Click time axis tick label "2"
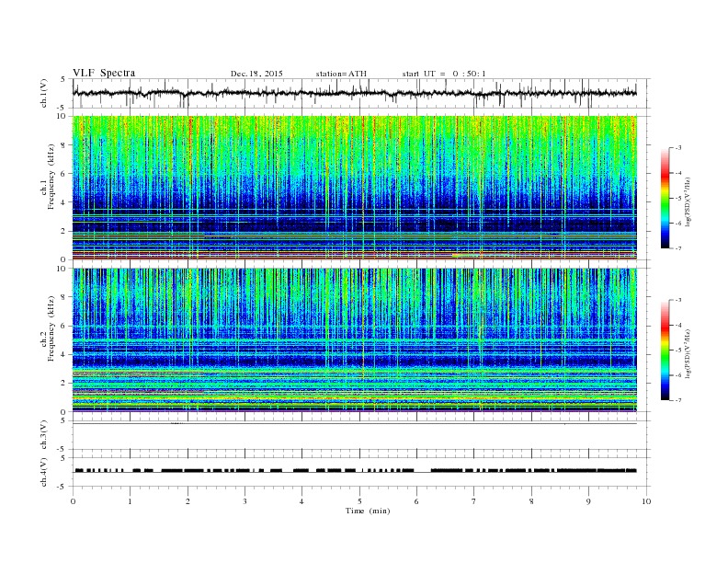The width and height of the screenshot is (728, 563). [x=188, y=501]
